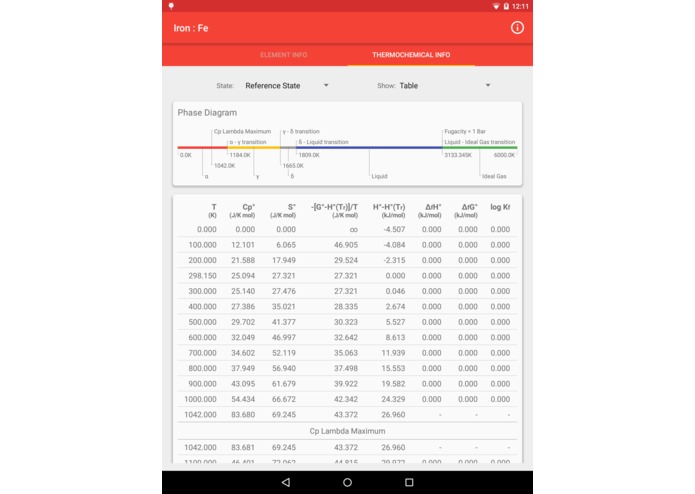Click the 1665.0K temperature marker
The width and height of the screenshot is (695, 494).
[x=293, y=166]
